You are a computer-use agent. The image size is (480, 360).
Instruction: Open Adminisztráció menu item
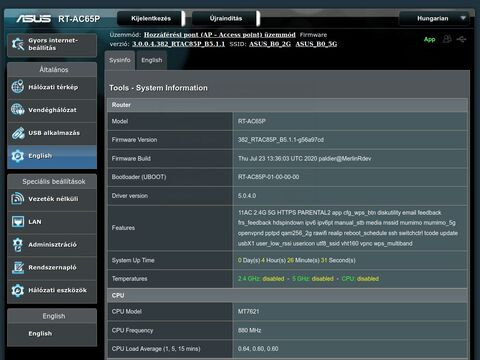[x=52, y=245]
